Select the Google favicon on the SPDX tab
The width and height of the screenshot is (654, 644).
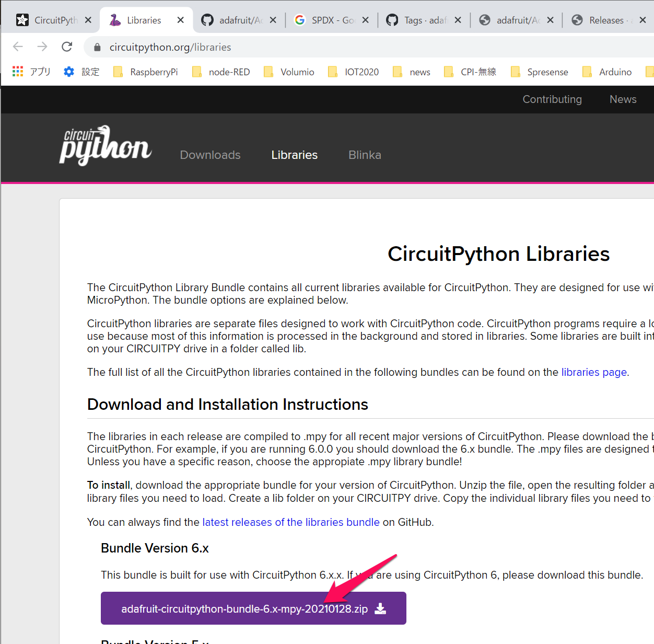pos(299,19)
